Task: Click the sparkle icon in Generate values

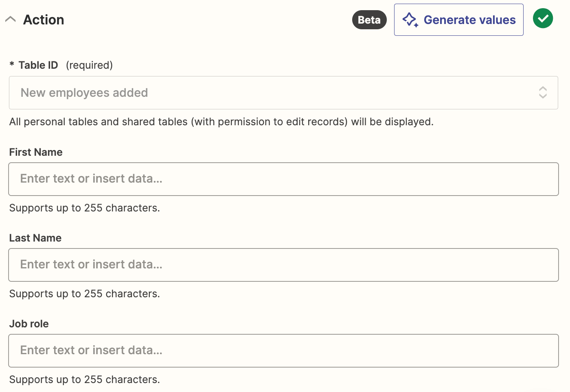Action: [410, 20]
